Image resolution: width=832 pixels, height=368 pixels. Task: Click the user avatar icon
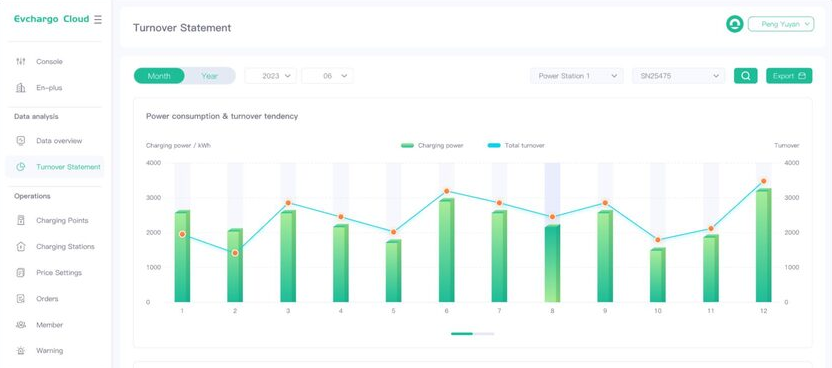(734, 24)
